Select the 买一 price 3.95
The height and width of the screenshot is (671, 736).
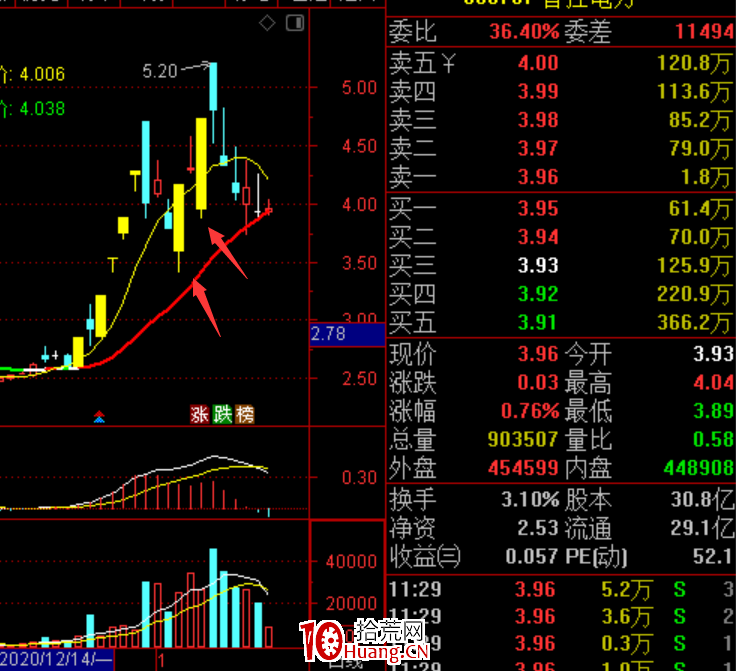538,208
